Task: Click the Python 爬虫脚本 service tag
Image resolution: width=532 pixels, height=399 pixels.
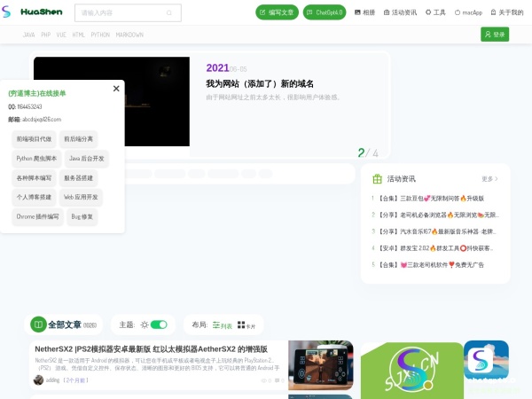Action: point(36,158)
